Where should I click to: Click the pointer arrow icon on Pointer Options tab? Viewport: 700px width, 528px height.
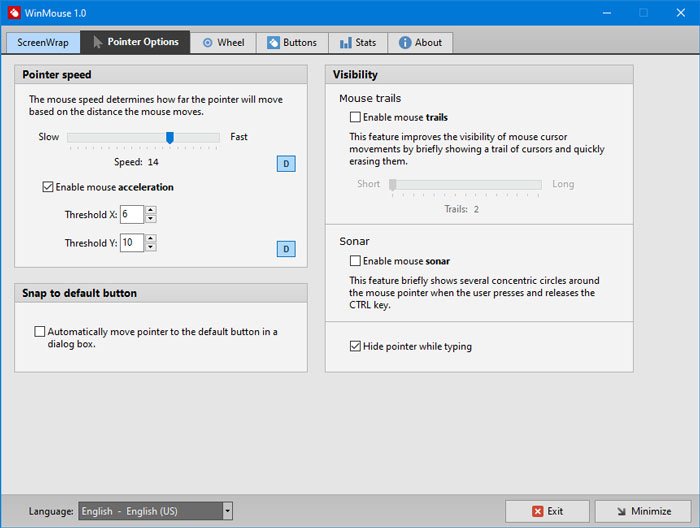point(97,42)
